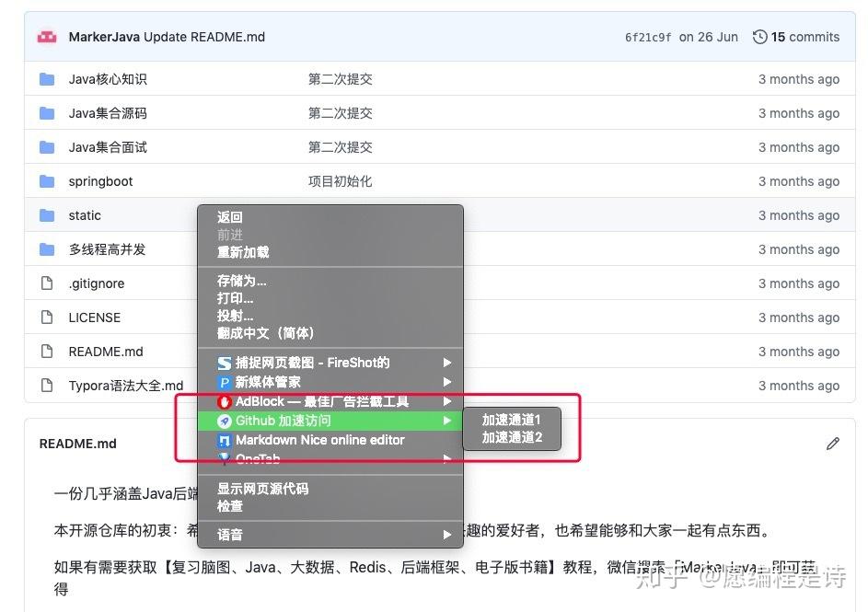
Task: Choose 投射... from the context menu
Action: click(236, 316)
